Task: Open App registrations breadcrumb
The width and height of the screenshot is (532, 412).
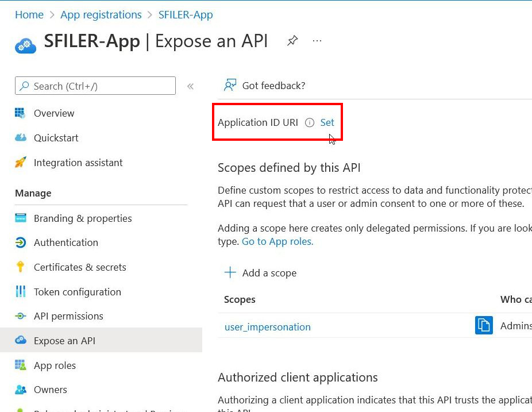Action: [101, 14]
